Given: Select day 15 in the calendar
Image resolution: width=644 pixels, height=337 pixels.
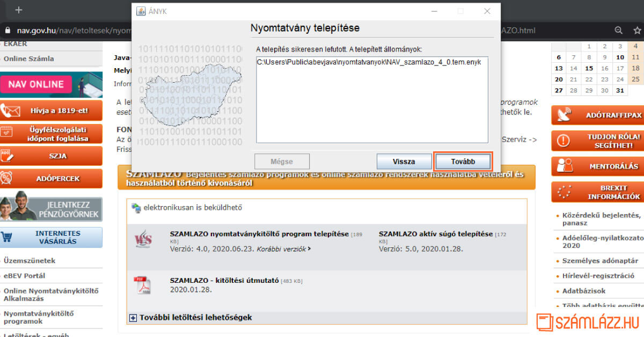Looking at the screenshot, I should tap(589, 68).
